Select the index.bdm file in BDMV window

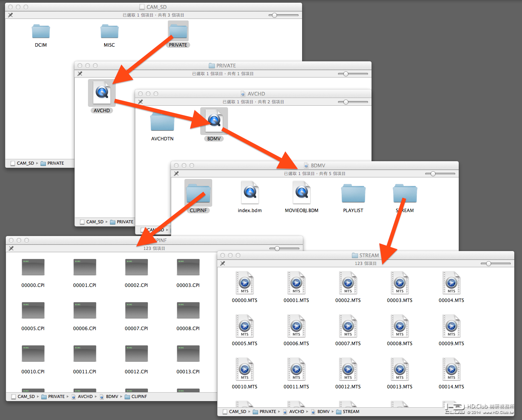coord(250,192)
